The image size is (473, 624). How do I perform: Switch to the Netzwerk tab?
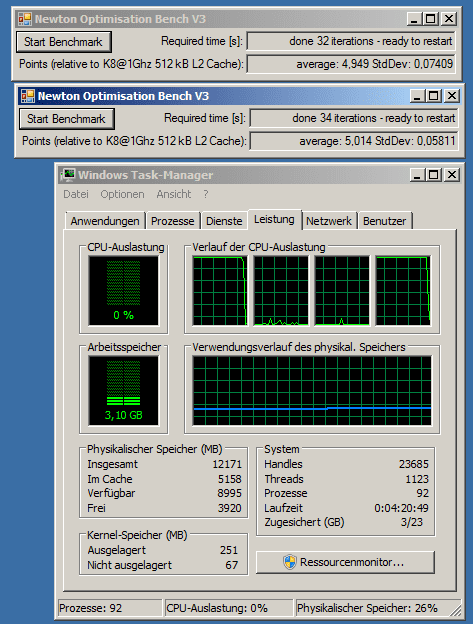[329, 221]
